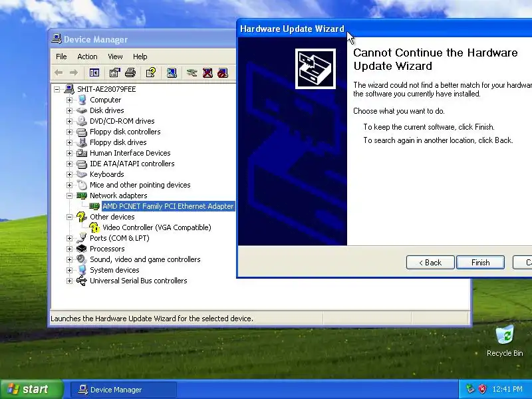Click the red shield security tray icon

coord(482,389)
